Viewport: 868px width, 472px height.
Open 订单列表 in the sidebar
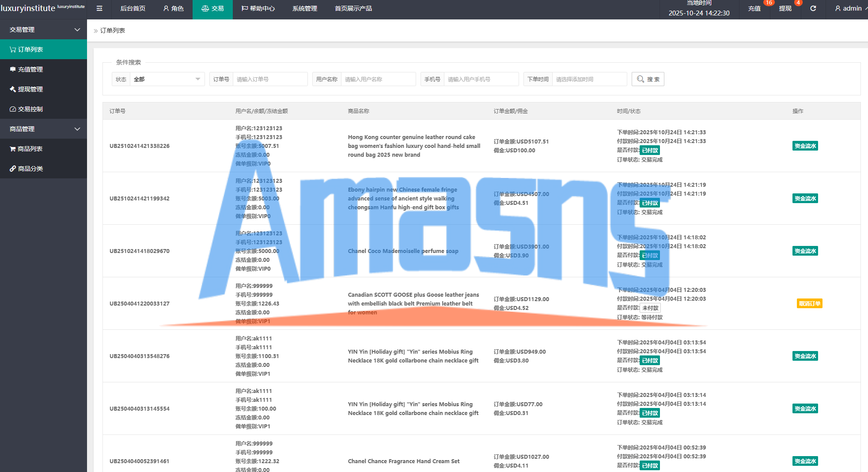[x=43, y=49]
